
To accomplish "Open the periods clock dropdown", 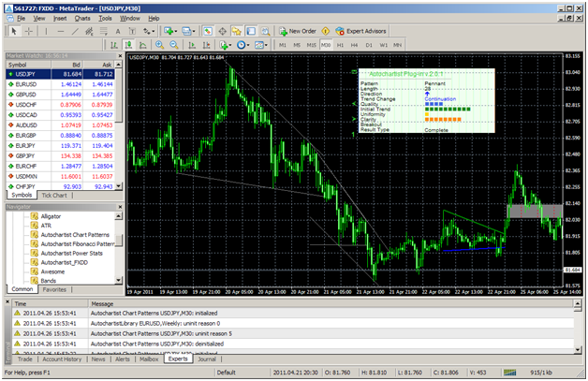I will point(243,45).
